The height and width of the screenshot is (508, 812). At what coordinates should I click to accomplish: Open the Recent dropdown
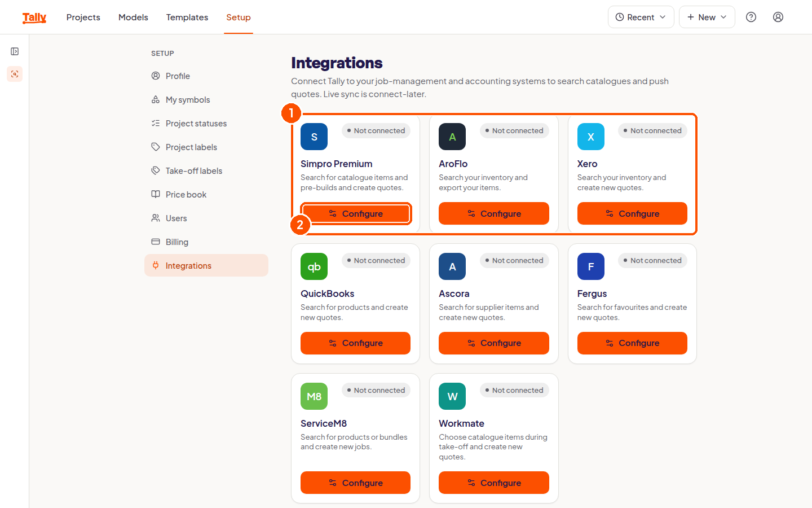click(641, 17)
